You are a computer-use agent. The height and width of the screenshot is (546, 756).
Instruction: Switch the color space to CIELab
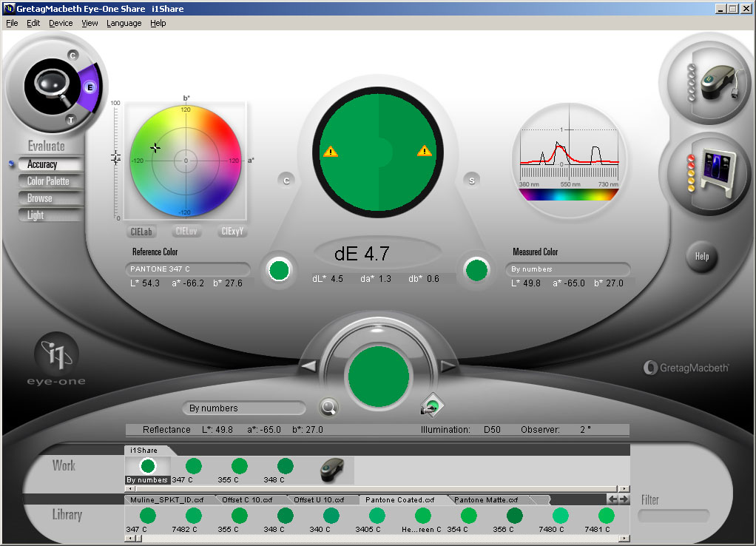point(141,232)
